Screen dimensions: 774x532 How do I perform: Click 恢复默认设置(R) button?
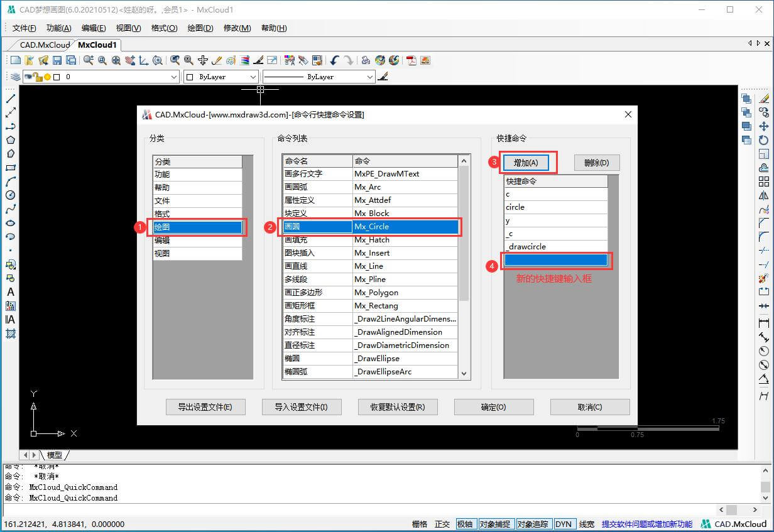[398, 407]
